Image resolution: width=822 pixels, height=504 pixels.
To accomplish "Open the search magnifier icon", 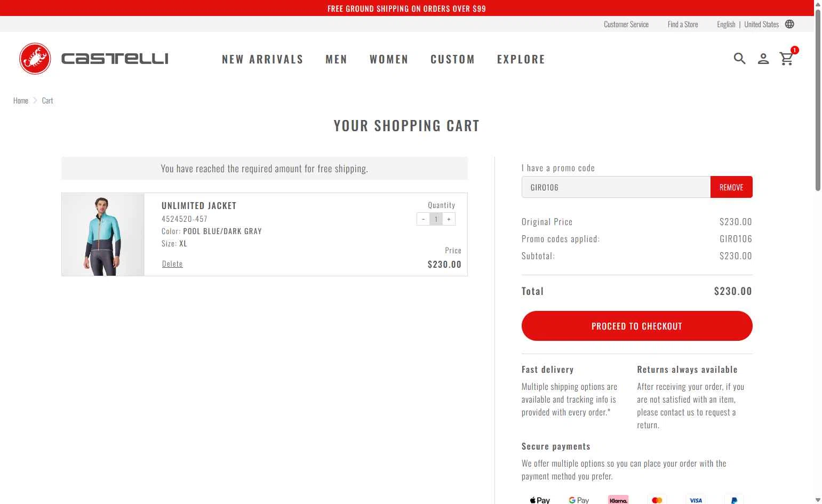I will (x=739, y=59).
